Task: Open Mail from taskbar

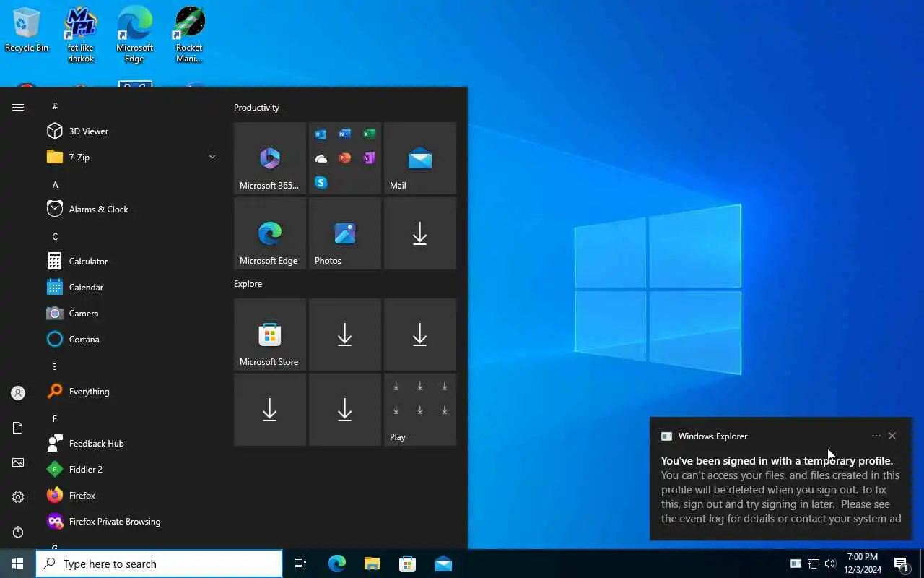Action: pos(443,564)
